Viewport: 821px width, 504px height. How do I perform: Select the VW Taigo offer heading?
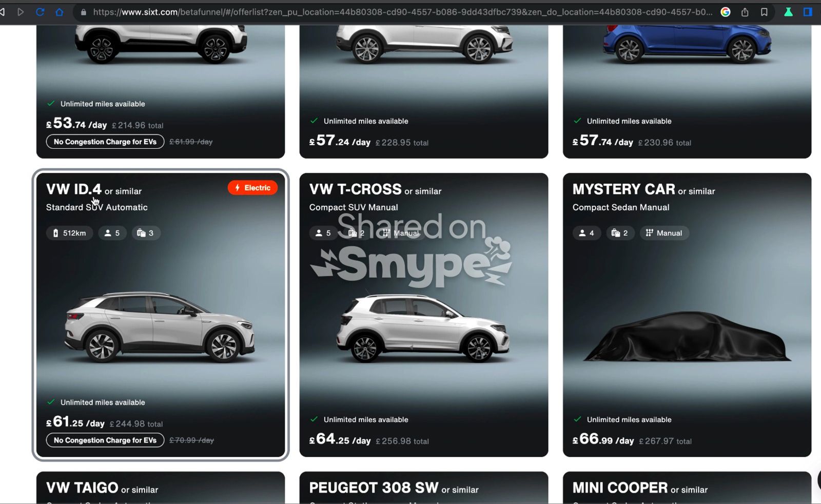click(82, 488)
